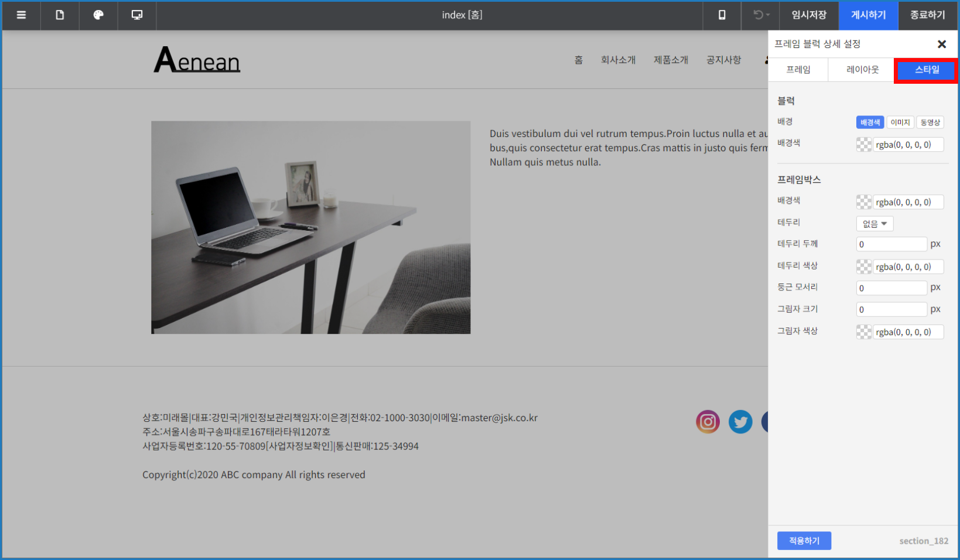Screen dimensions: 960x560
Task: Select 이미지 background type option
Action: 900,122
